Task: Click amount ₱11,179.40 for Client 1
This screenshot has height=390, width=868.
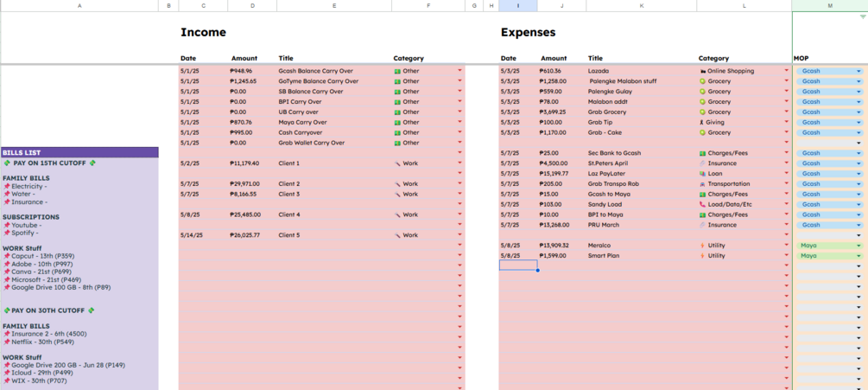Action: (244, 163)
